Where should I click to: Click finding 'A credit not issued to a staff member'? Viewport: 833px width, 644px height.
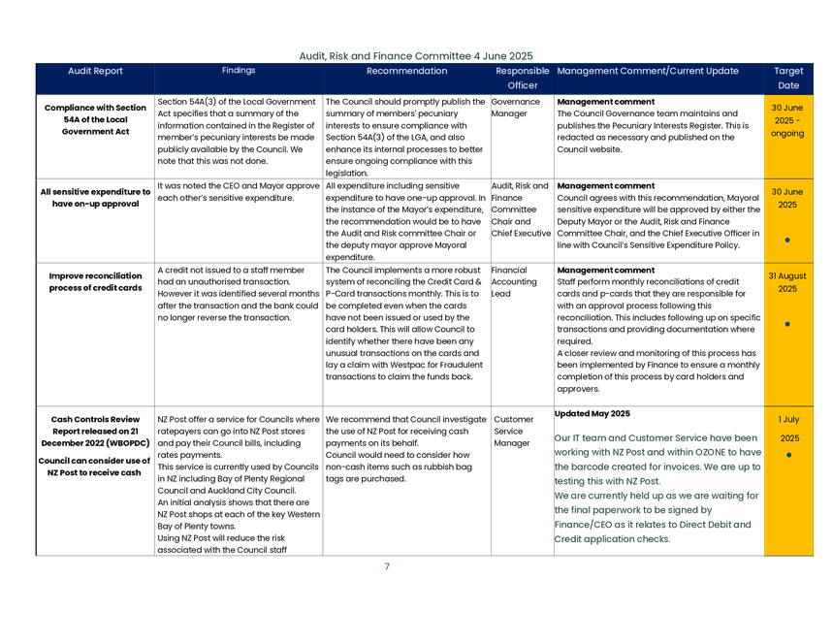pos(238,294)
